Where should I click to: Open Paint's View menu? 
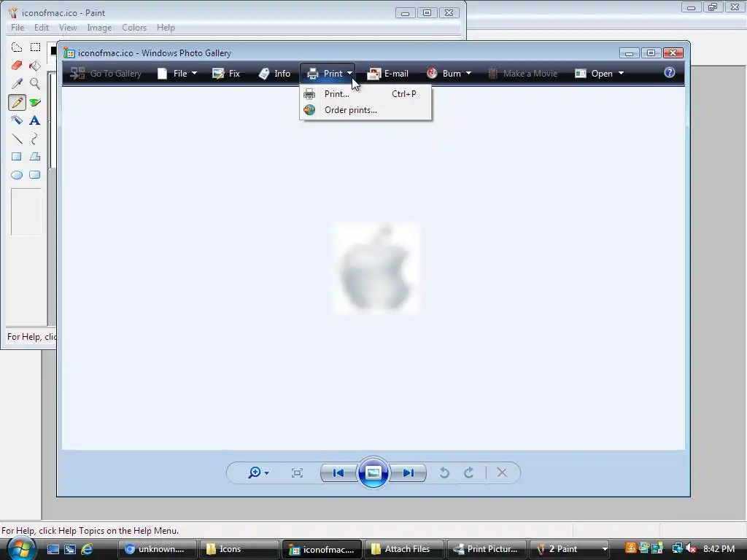68,28
